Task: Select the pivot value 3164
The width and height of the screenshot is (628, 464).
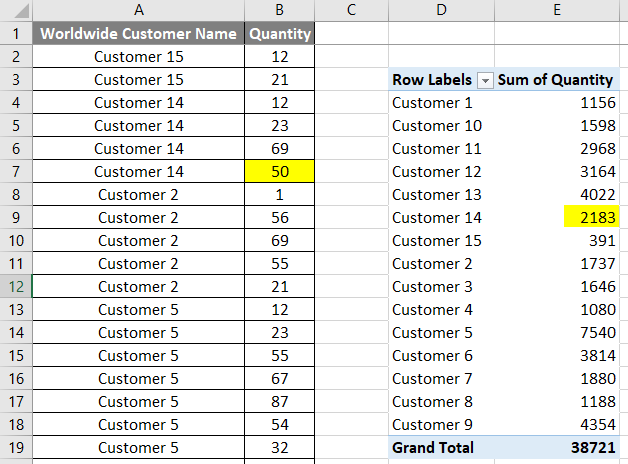Action: click(598, 172)
